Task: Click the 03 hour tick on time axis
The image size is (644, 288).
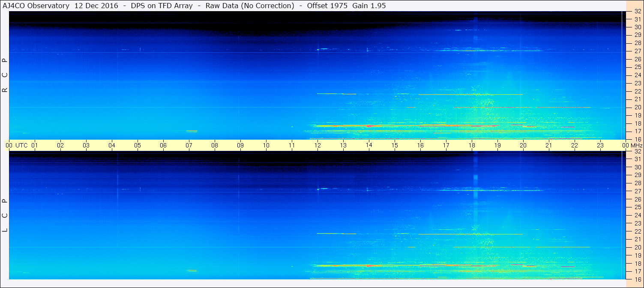Action: click(x=86, y=145)
